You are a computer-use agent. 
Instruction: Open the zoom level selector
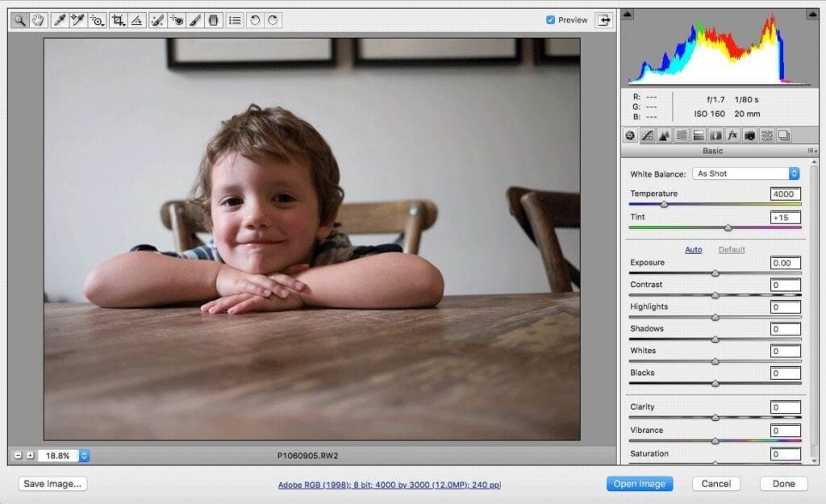tap(84, 456)
